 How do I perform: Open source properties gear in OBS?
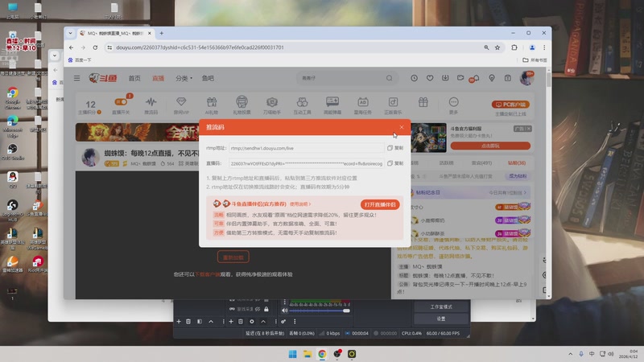252,321
